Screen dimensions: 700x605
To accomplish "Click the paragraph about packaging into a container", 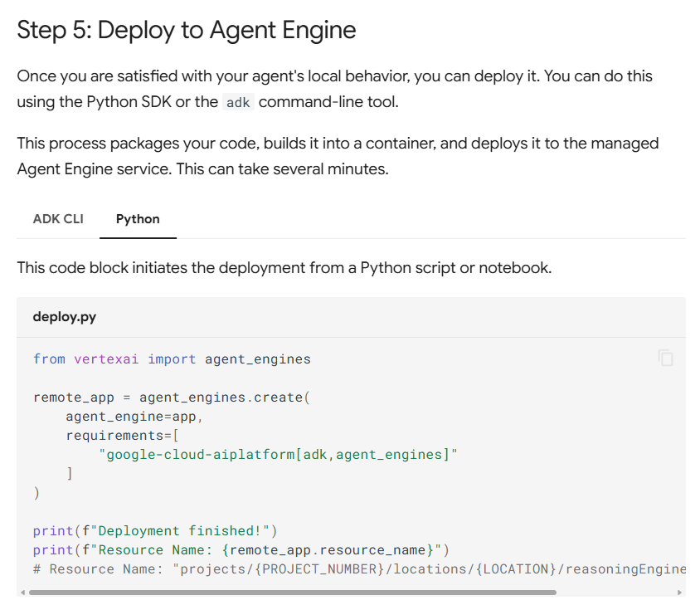I will (x=338, y=156).
